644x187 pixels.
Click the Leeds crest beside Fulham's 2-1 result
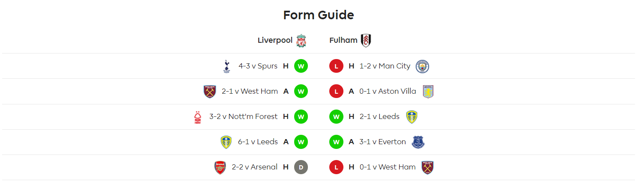pyautogui.click(x=412, y=117)
